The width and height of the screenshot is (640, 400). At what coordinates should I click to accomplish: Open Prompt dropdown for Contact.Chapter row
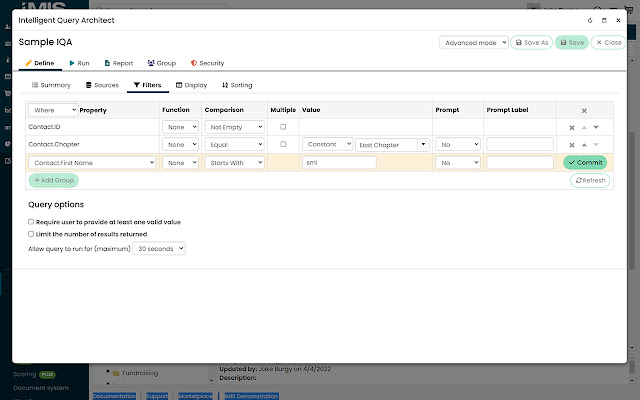pyautogui.click(x=458, y=144)
